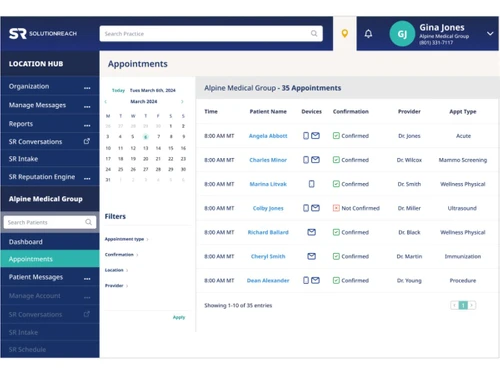Open patient Richard Ballard
Image resolution: width=500 pixels, height=375 pixels.
coord(268,232)
